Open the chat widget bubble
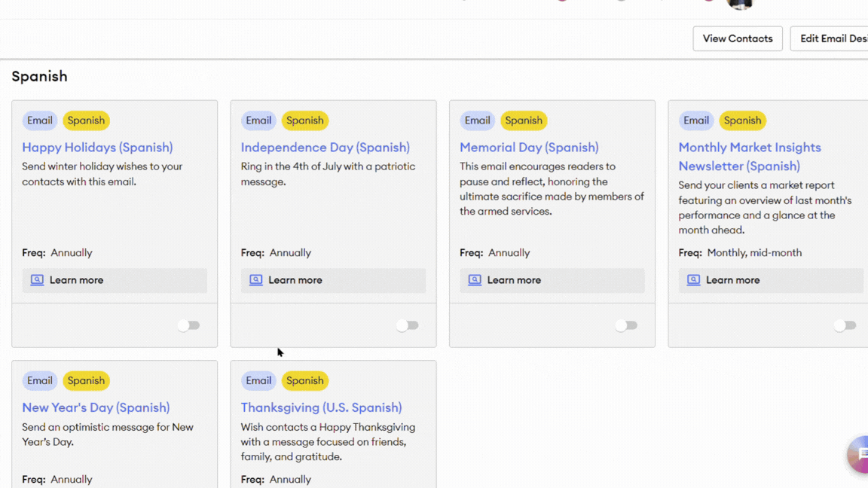 click(x=859, y=453)
